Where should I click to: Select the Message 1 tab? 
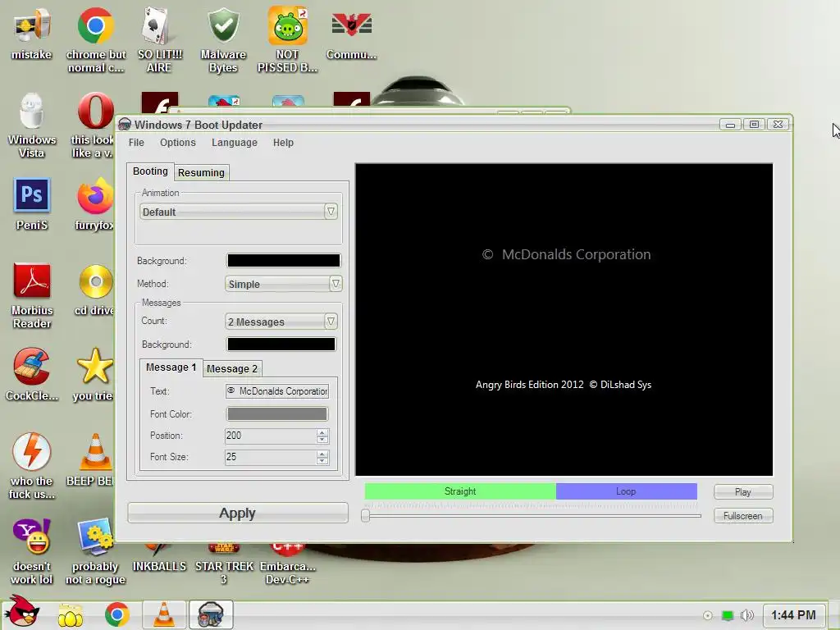[171, 367]
